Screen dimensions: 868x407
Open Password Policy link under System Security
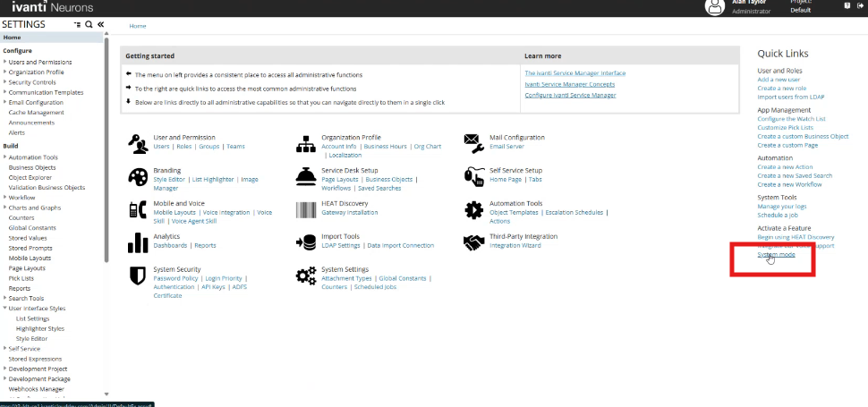pyautogui.click(x=175, y=278)
